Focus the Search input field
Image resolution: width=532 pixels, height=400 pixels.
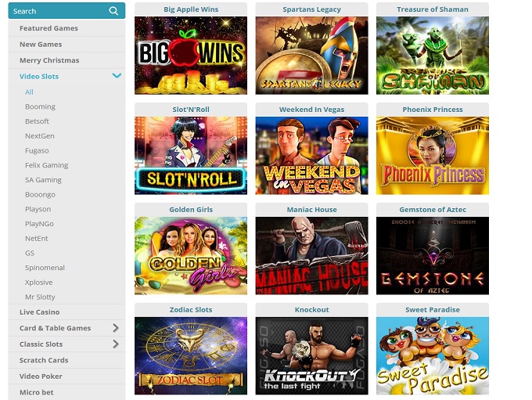coord(66,11)
